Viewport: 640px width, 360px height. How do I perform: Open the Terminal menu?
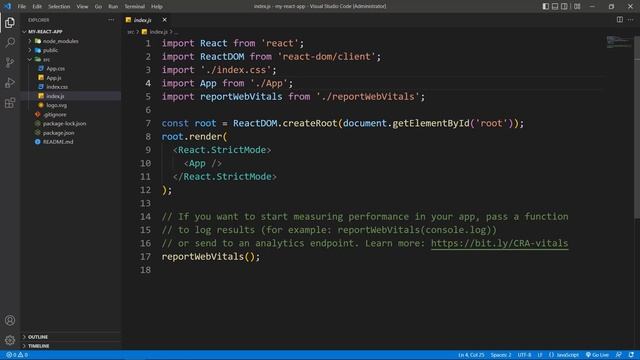point(135,6)
